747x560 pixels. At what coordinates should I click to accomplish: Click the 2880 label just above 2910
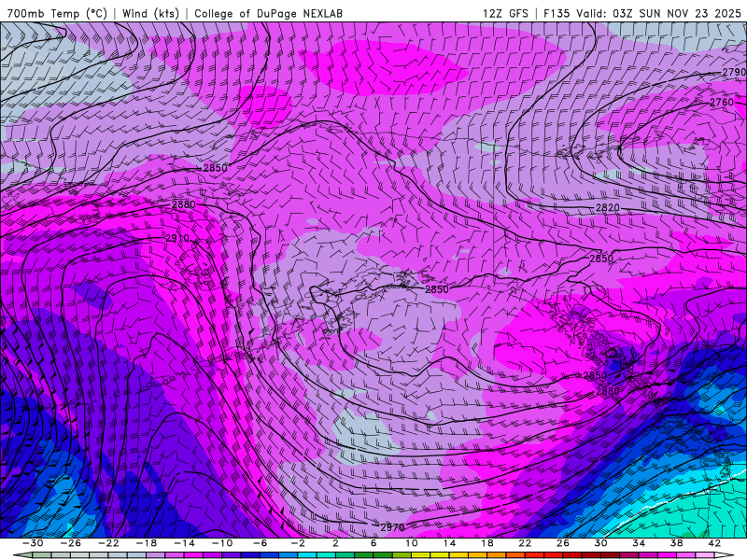click(183, 204)
